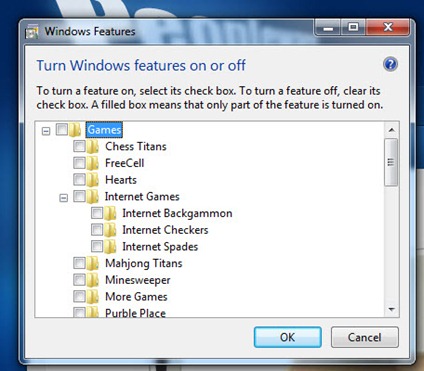Collapse the Internet Games tree node

pos(63,198)
